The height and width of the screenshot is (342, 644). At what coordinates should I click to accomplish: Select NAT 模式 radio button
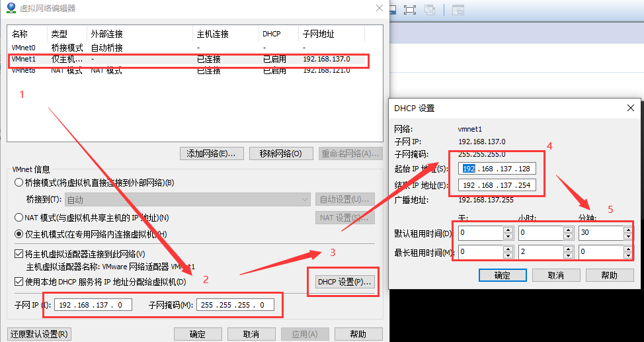click(19, 217)
